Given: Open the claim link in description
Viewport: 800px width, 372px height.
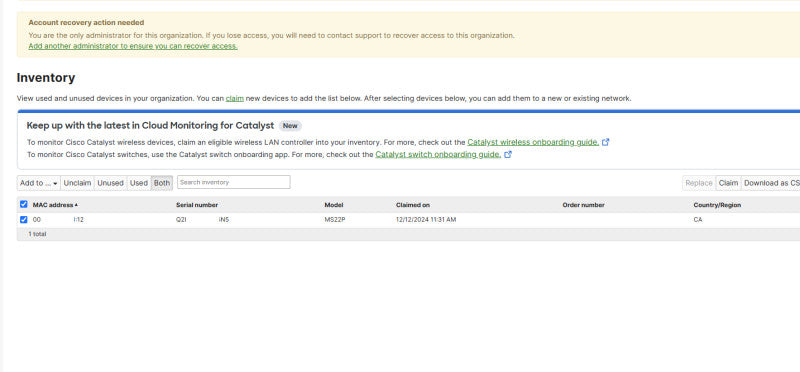Looking at the screenshot, I should click(235, 98).
